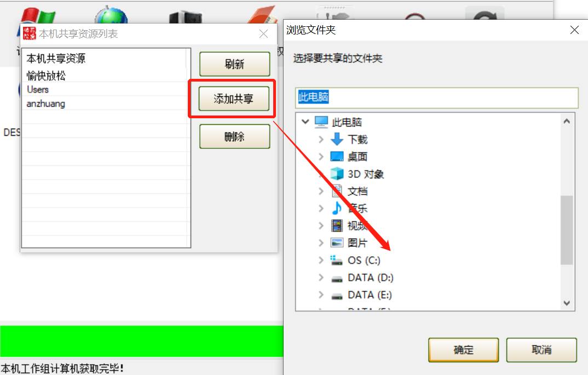Image resolution: width=588 pixels, height=375 pixels.
Task: Select the Downloads folder arrow icon
Action: 337,139
